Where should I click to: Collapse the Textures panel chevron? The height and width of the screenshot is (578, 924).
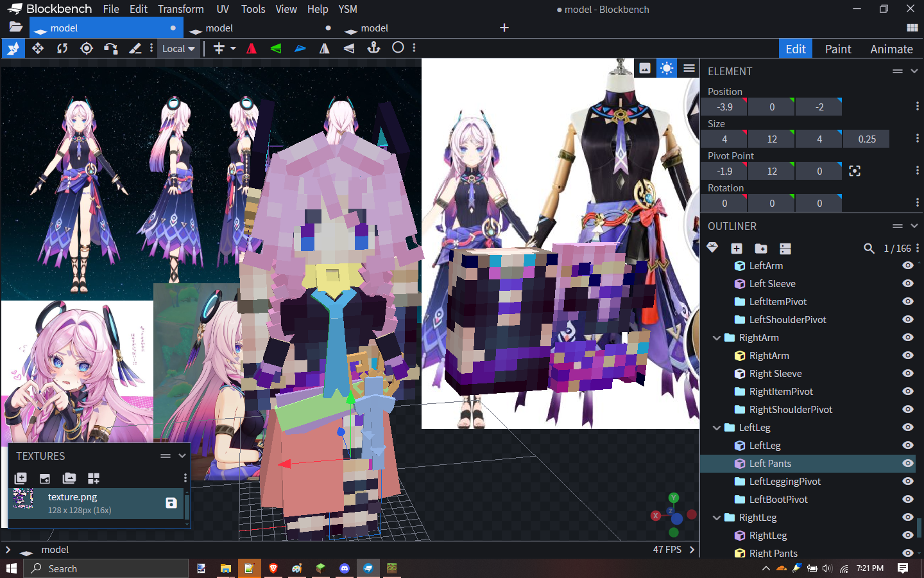[182, 456]
